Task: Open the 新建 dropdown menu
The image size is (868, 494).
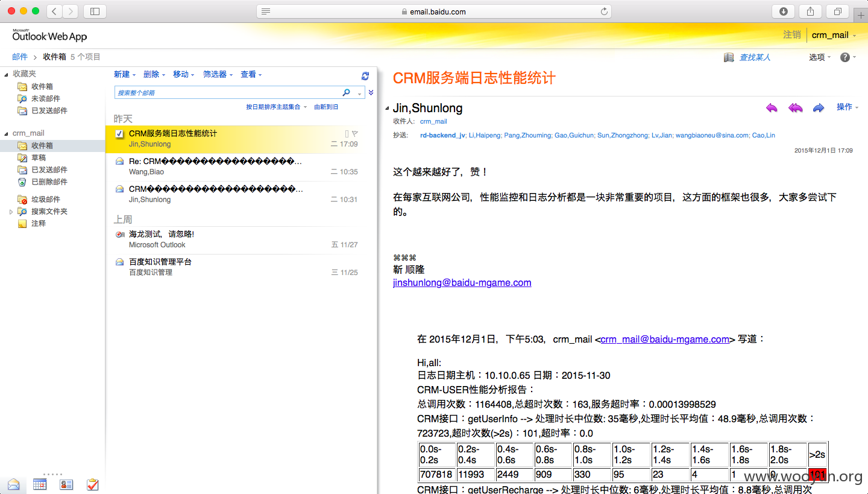Action: [125, 74]
